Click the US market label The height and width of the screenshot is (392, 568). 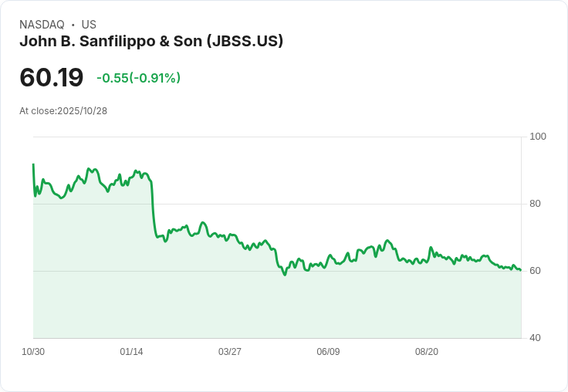tap(89, 25)
